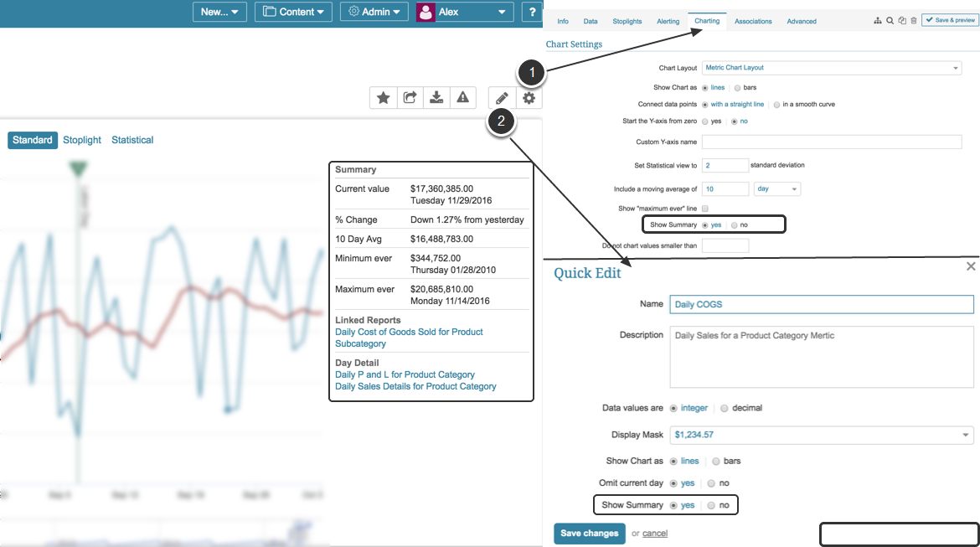Select bars in Quick Edit Show Chart as
The height and width of the screenshot is (547, 980).
pyautogui.click(x=715, y=462)
